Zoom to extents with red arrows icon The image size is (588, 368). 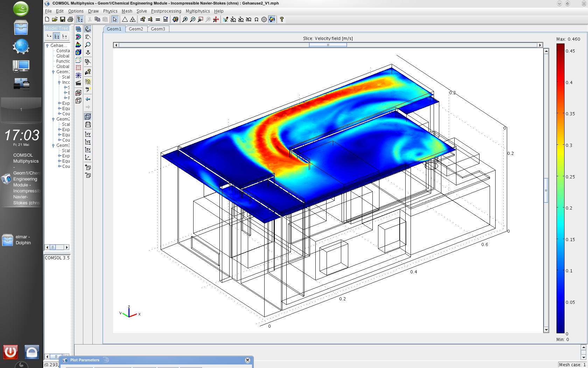(x=216, y=19)
